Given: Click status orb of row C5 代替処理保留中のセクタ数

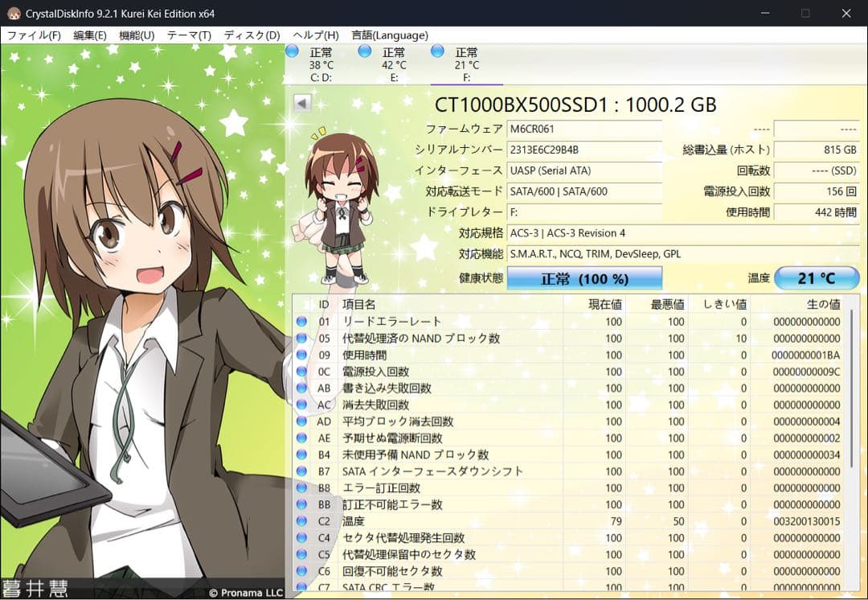Looking at the screenshot, I should 301,554.
